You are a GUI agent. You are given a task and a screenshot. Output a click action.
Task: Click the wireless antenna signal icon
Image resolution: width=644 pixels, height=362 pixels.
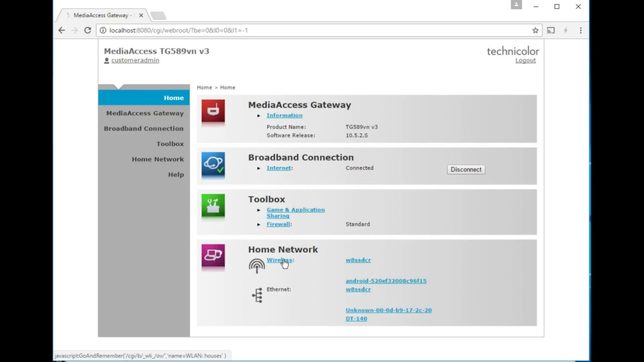point(257,265)
